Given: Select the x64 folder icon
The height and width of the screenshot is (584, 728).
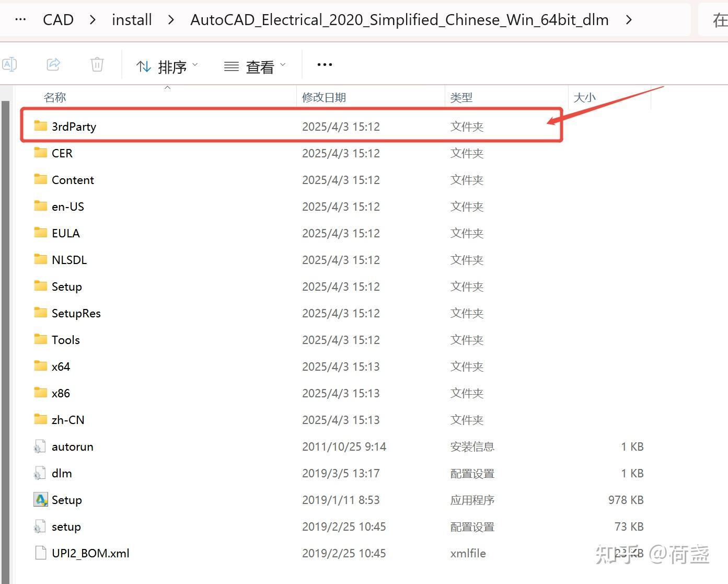Looking at the screenshot, I should pyautogui.click(x=41, y=365).
